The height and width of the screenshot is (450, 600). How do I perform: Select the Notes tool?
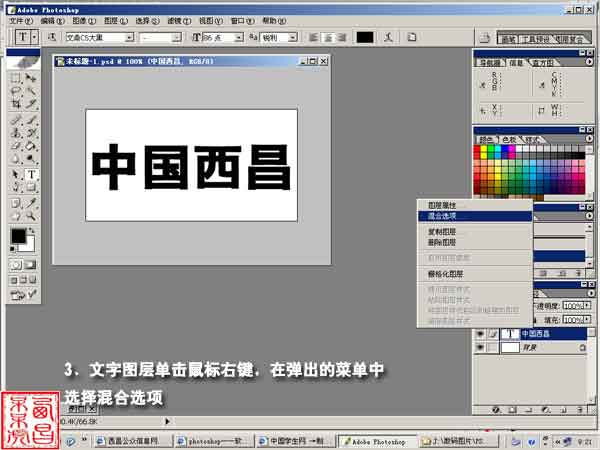[16, 203]
